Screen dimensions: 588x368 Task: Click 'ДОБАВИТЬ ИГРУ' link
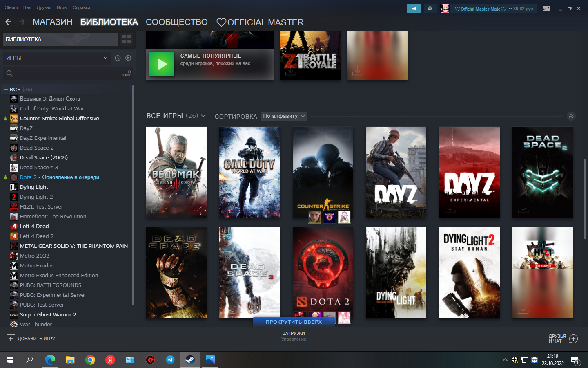click(x=36, y=339)
